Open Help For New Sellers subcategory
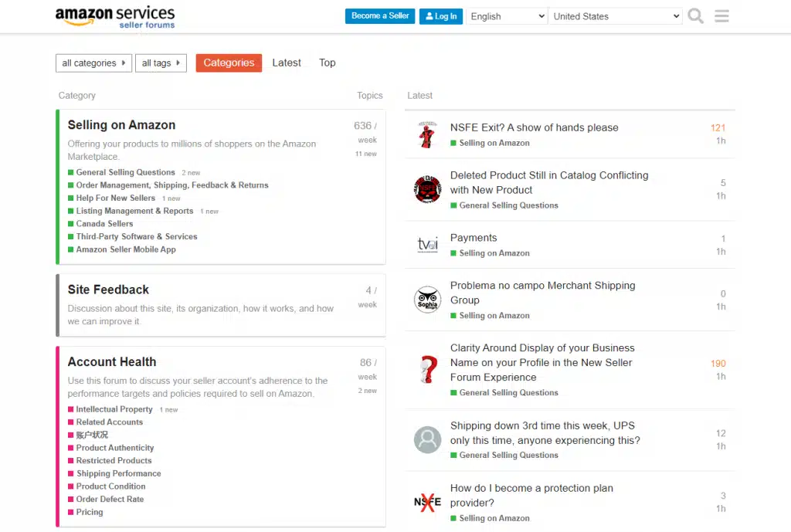Screen dimensions: 791x532 point(116,198)
